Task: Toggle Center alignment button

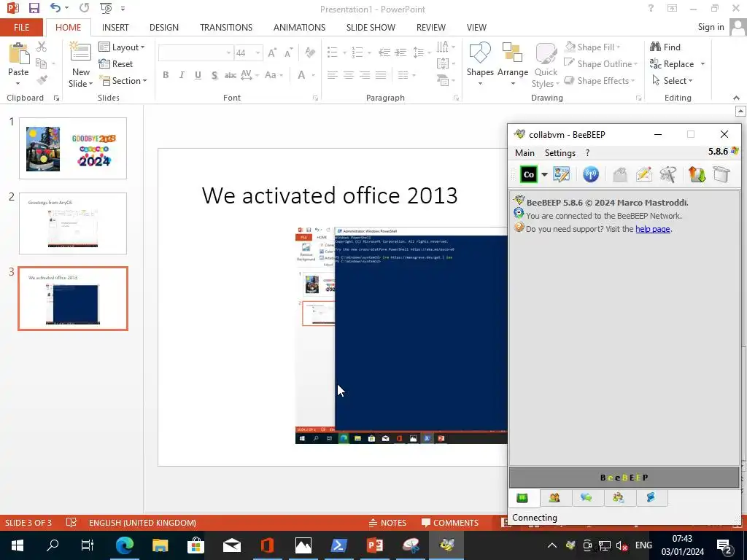Action: (349, 75)
